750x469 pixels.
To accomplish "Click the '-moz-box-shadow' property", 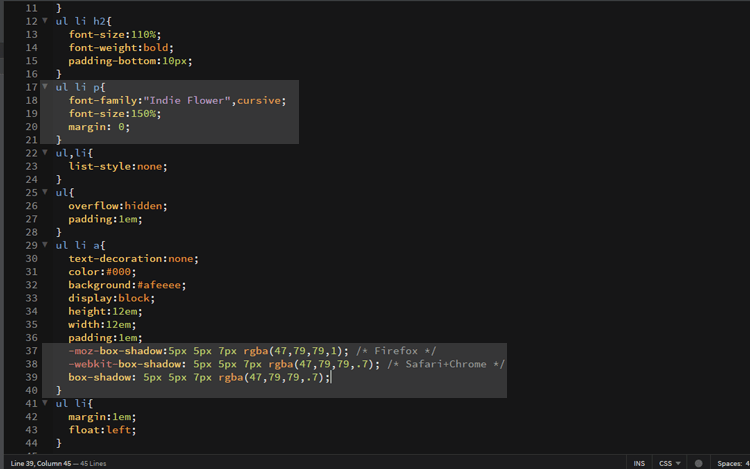I will (115, 351).
